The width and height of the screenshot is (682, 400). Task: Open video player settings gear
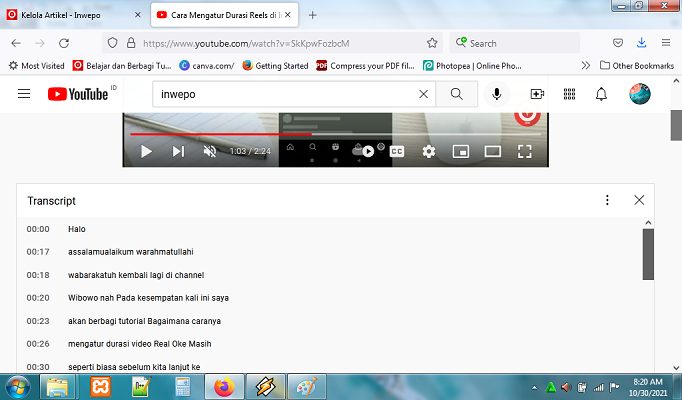[x=429, y=151]
